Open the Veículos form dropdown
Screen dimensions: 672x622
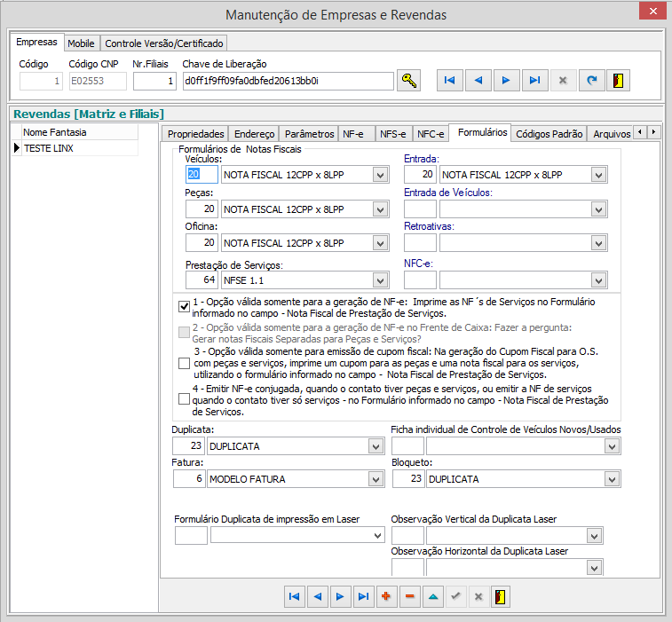[x=380, y=175]
